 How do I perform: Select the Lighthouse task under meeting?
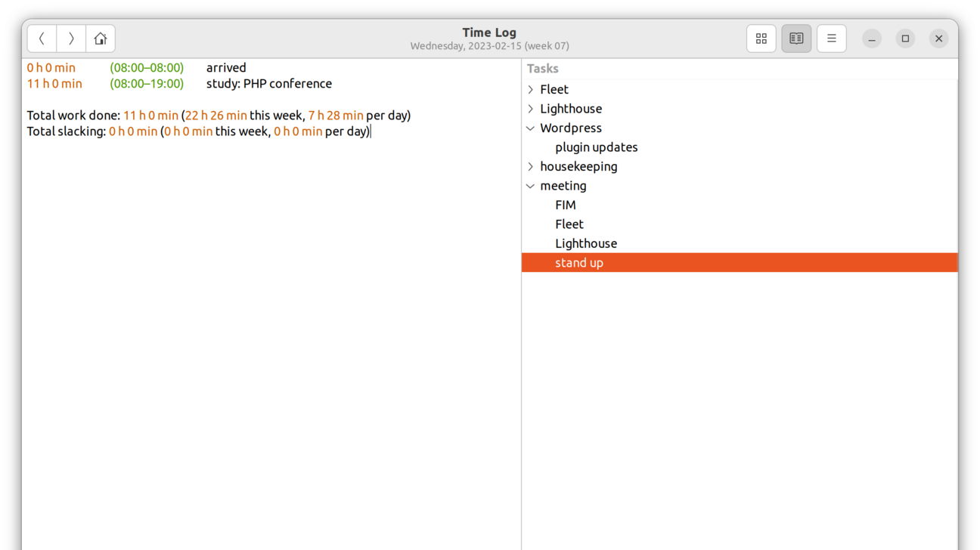(x=585, y=243)
